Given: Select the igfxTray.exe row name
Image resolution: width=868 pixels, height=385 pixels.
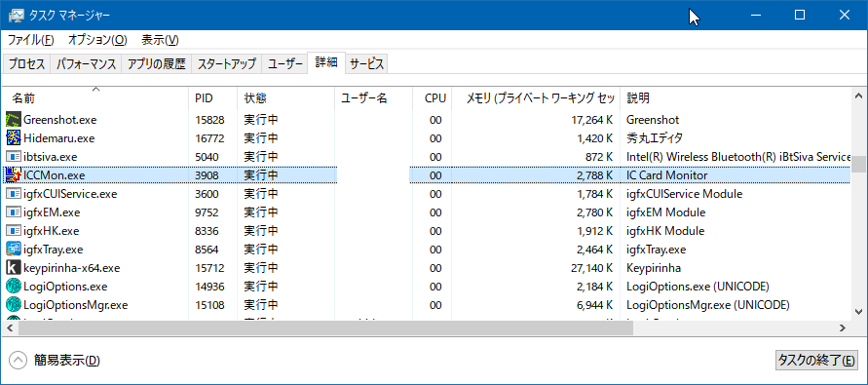Looking at the screenshot, I should click(54, 250).
